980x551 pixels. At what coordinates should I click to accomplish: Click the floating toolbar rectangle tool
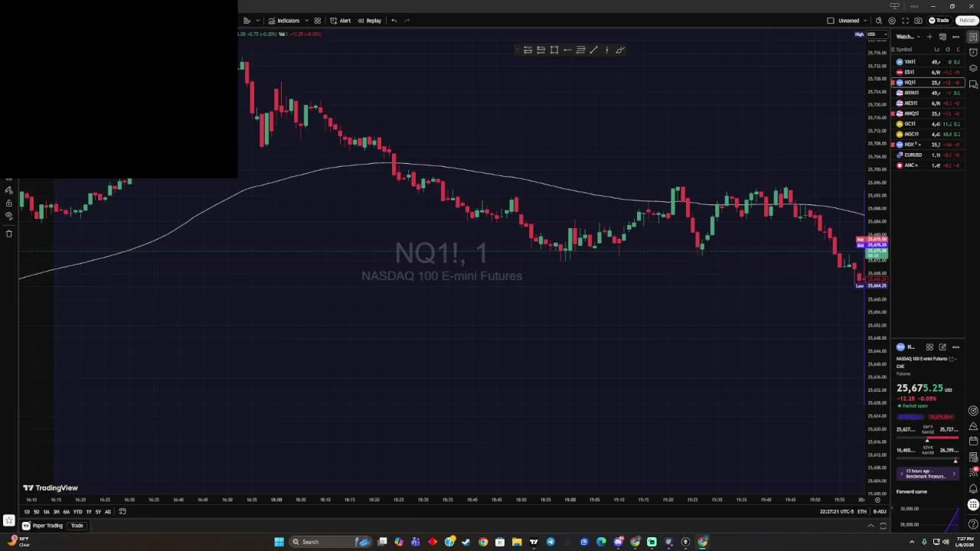(x=554, y=51)
